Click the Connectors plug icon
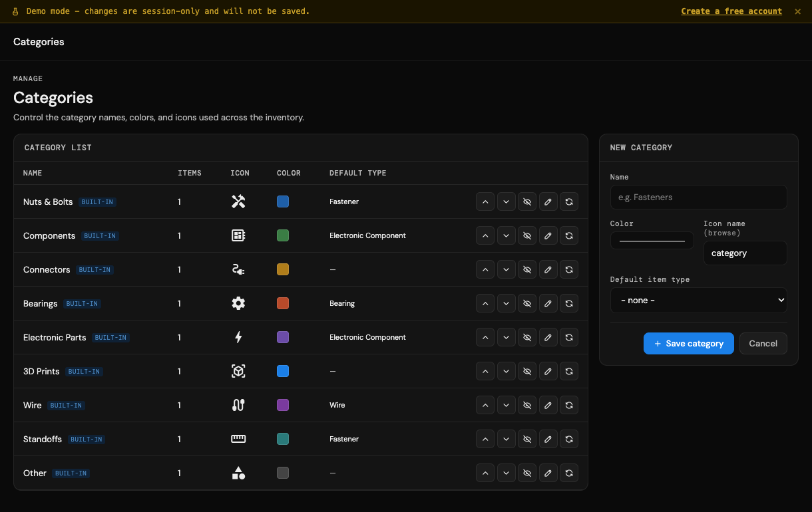 (x=238, y=269)
